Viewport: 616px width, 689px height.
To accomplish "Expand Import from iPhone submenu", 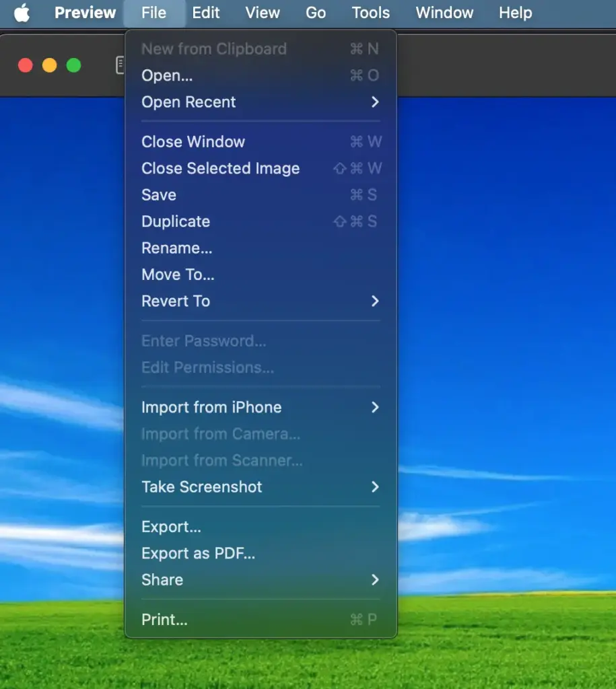I will (261, 407).
